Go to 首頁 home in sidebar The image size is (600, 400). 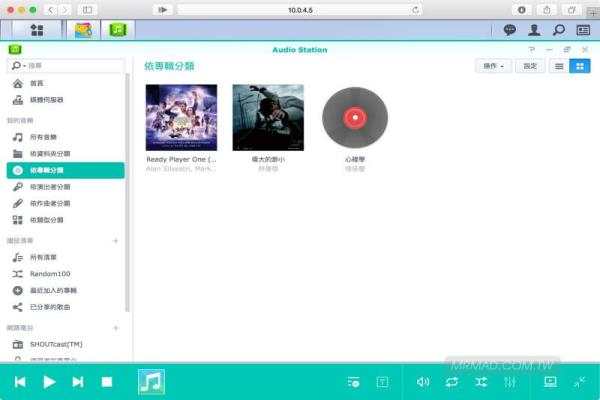[x=65, y=83]
